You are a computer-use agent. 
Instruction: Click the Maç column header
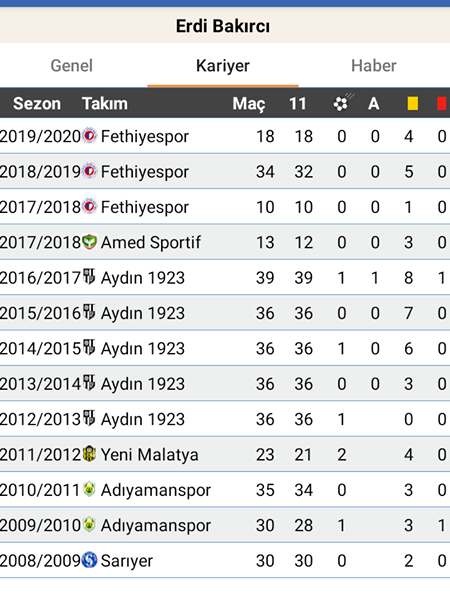[249, 104]
